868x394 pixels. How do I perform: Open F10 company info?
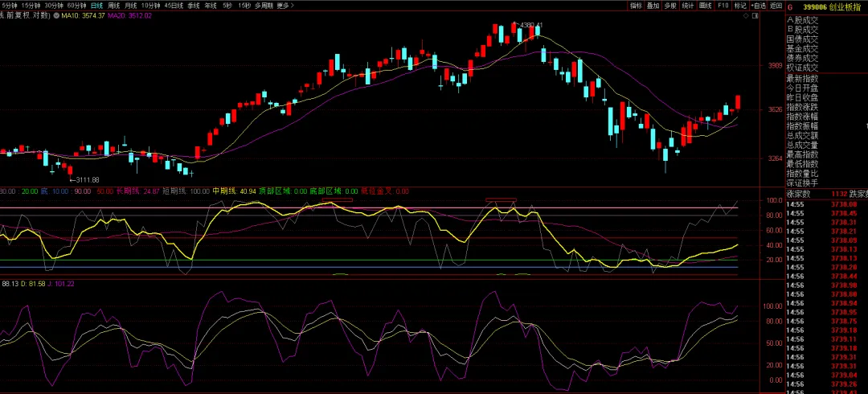tap(723, 6)
